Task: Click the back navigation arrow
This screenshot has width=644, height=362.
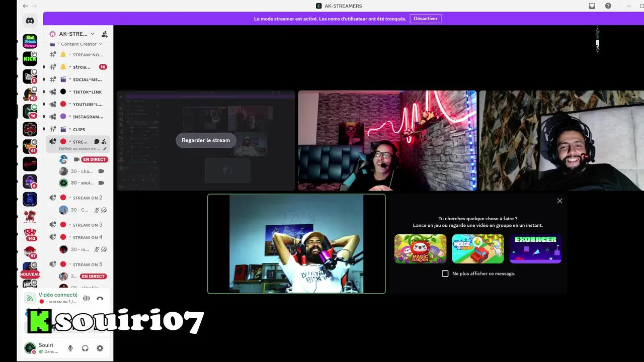Action: [26, 6]
